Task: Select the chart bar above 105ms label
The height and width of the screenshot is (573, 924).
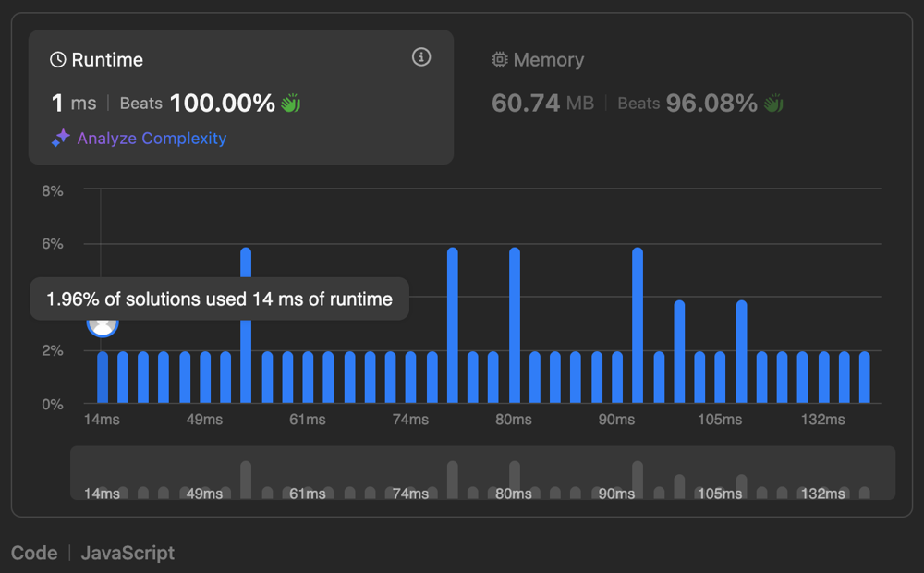Action: (721, 377)
